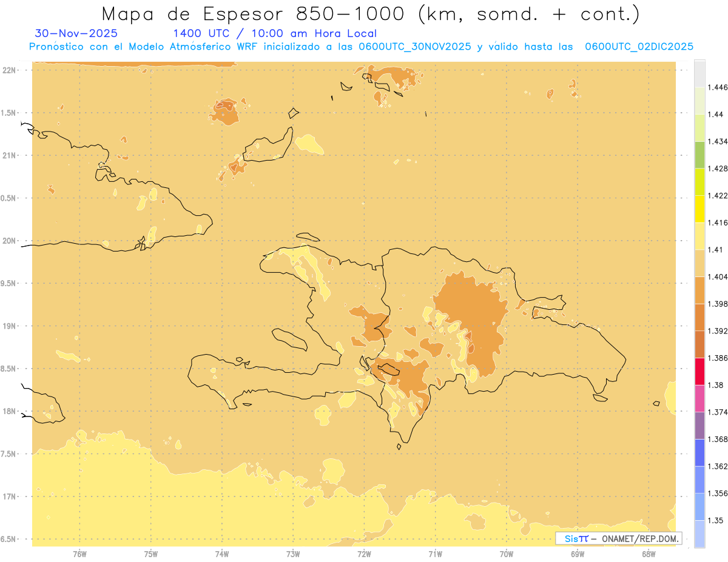Click the colorbar value "1.44"
Screen dimensions: 728x562
click(x=716, y=115)
